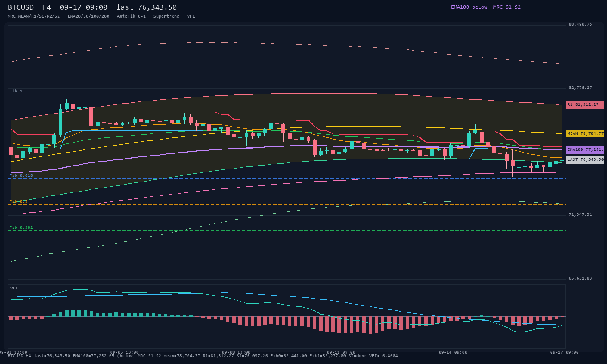Click the 65,632.83 price axis label
Viewport: 607px width, 364px height.
(581, 279)
